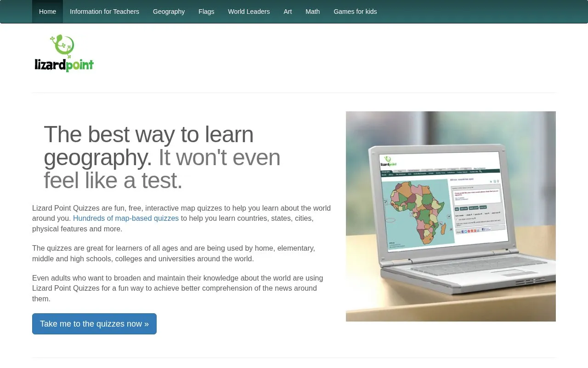The width and height of the screenshot is (588, 368).
Task: Click the heading 'The best way to learn geography'
Action: (148, 146)
